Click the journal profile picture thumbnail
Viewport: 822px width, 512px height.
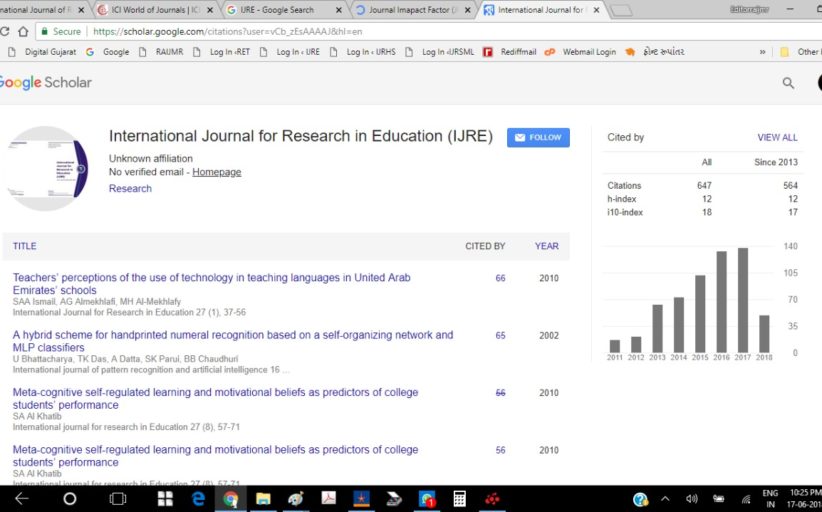pyautogui.click(x=47, y=168)
